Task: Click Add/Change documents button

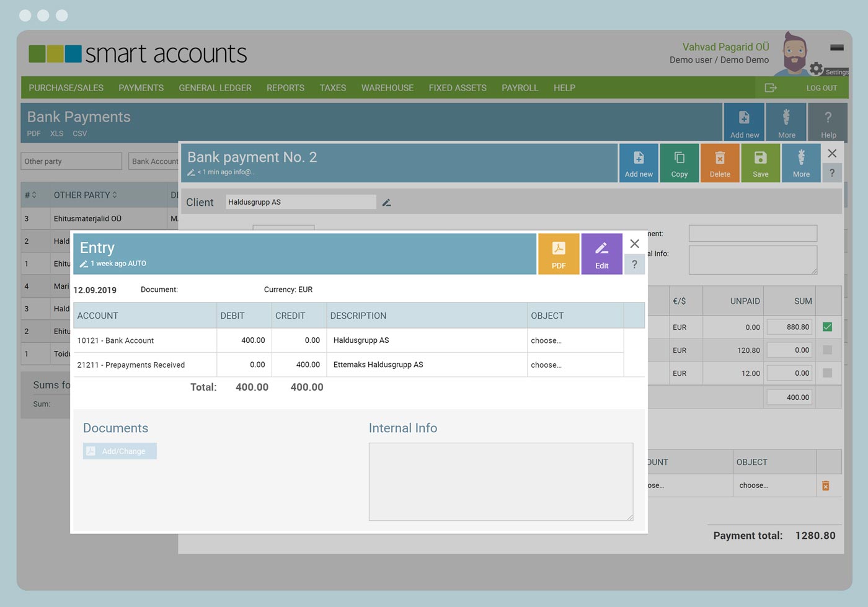Action: 120,451
